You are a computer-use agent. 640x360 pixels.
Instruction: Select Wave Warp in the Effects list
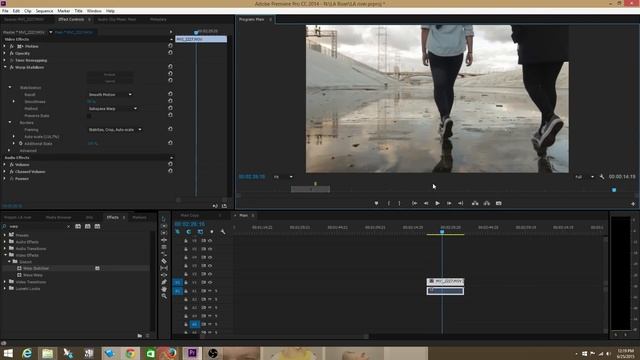pos(33,275)
